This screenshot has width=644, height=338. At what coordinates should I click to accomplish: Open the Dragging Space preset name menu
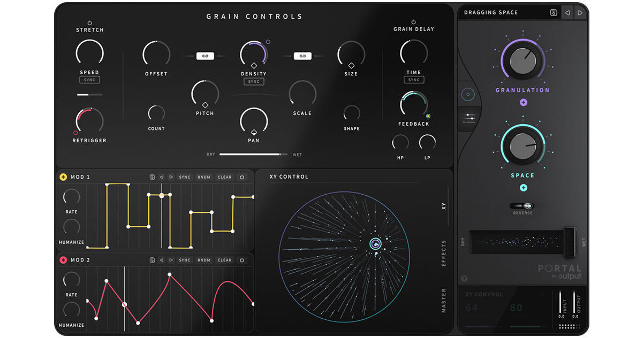(491, 12)
